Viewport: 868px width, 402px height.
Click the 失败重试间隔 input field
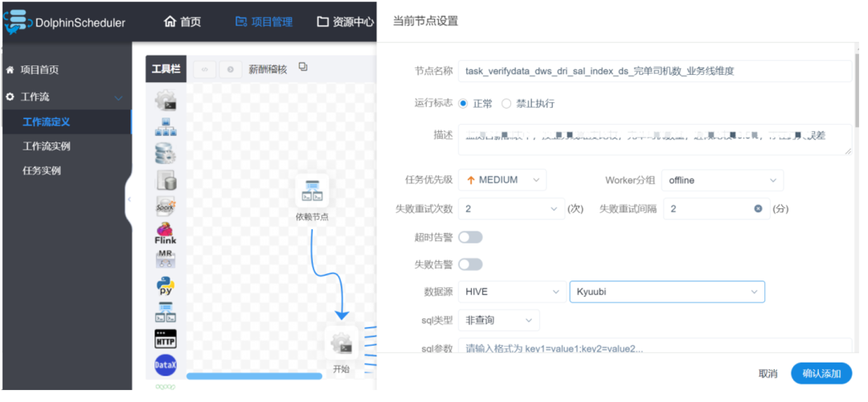[716, 209]
